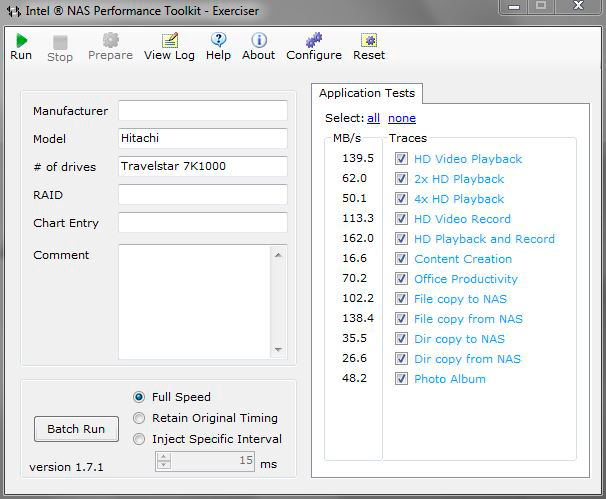Click the 'none' select link

[402, 118]
